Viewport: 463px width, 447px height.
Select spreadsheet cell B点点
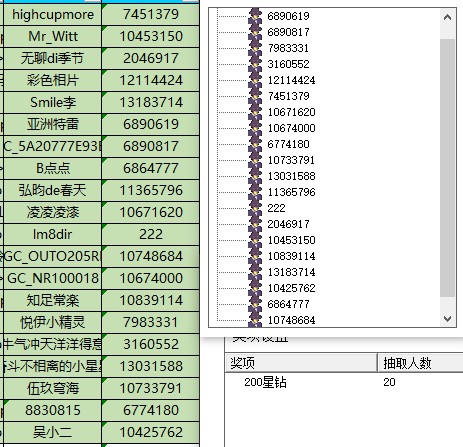tap(53, 168)
